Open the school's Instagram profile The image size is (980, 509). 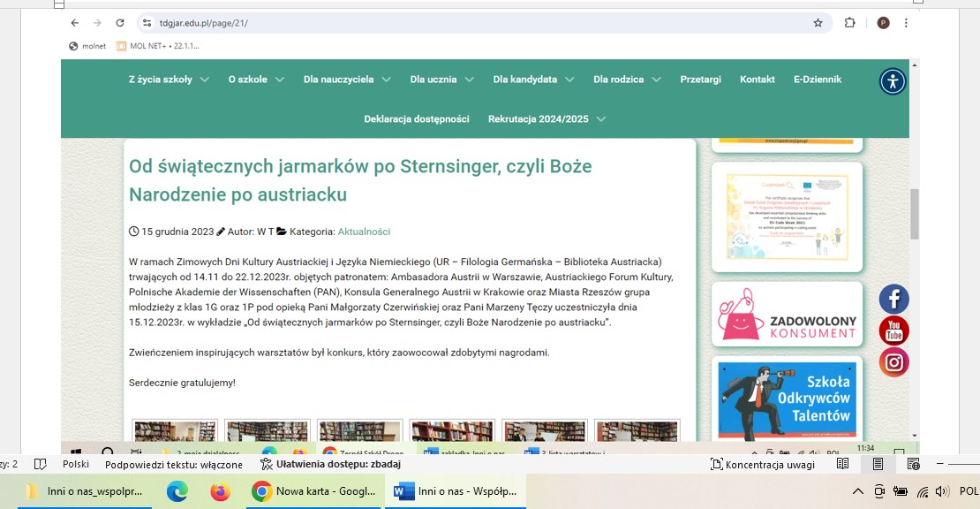[893, 362]
